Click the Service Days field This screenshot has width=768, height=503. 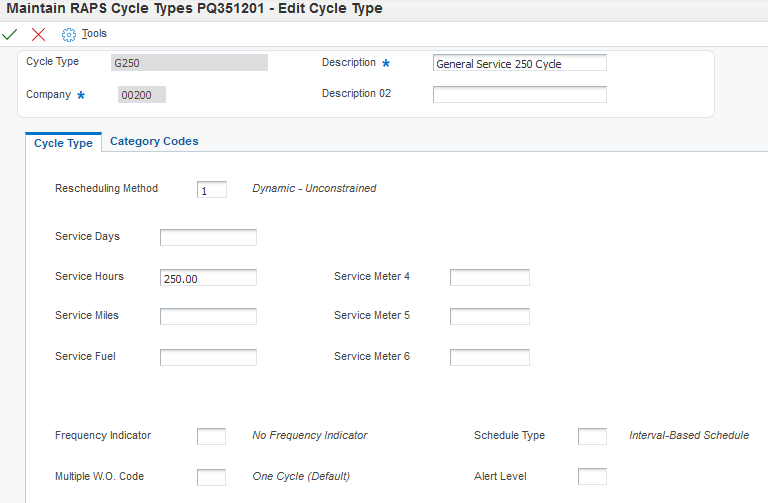click(208, 237)
